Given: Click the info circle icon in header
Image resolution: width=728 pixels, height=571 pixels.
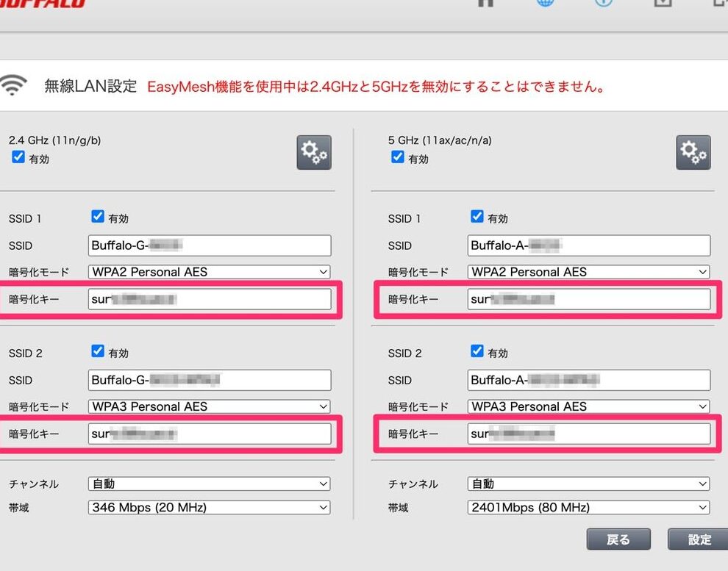Looking at the screenshot, I should pos(603,2).
